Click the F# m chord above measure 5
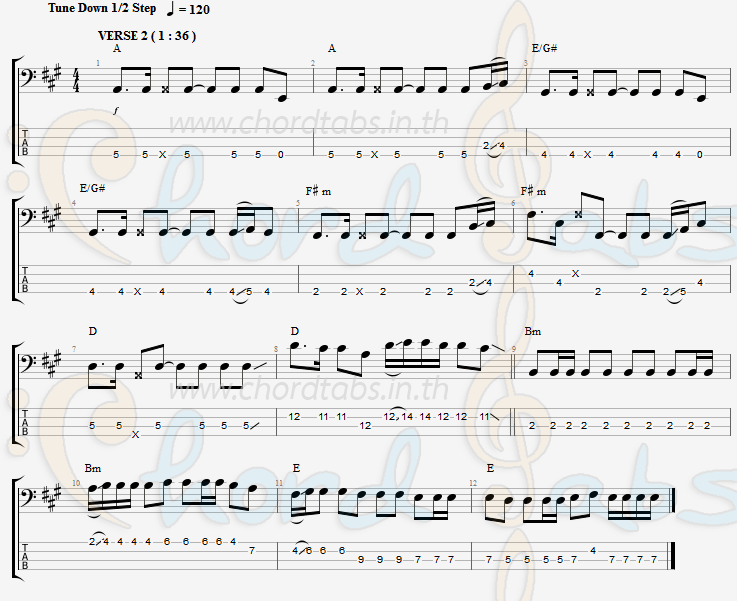This screenshot has height=601, width=737. [318, 191]
